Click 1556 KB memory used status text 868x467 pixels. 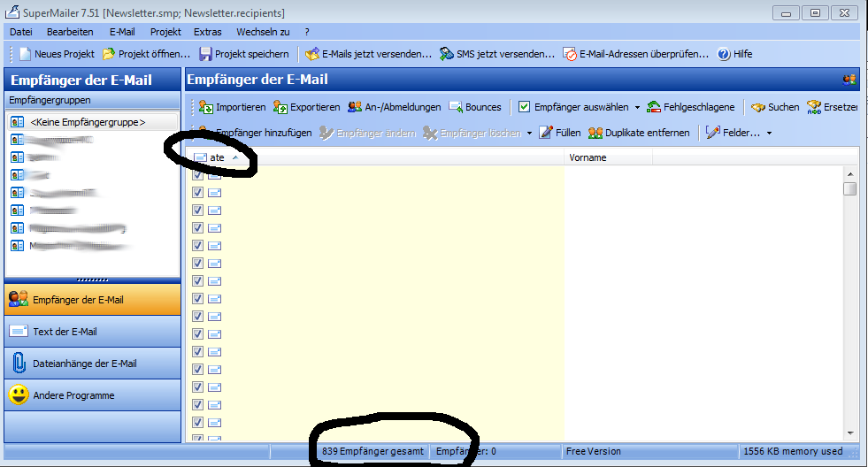click(793, 451)
